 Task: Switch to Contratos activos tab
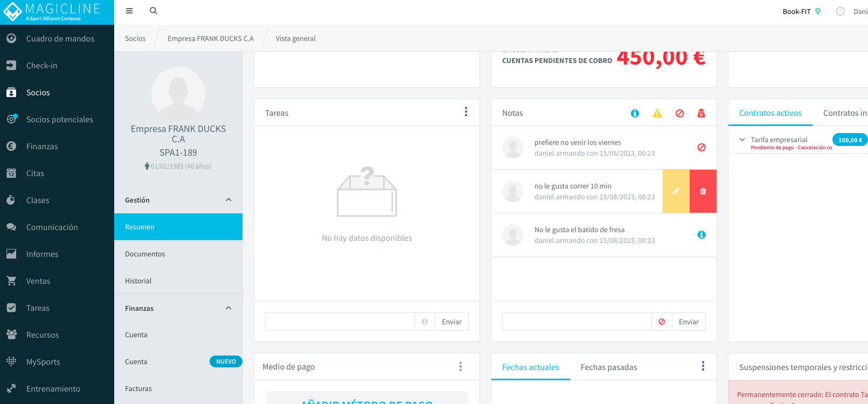click(x=770, y=113)
